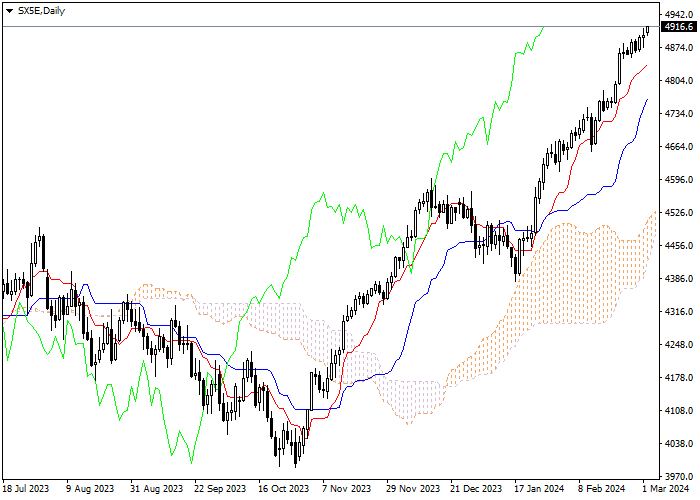Click the 3970.0 price axis label

[679, 477]
